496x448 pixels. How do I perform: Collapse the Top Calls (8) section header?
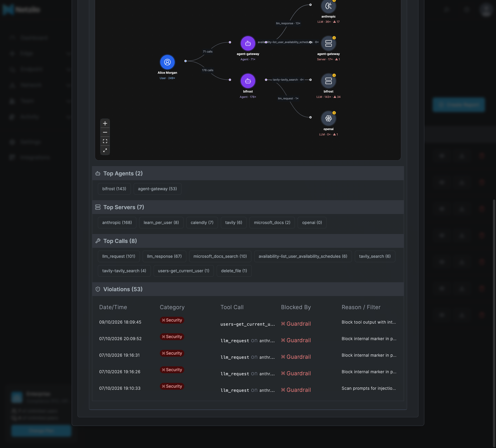(248, 241)
